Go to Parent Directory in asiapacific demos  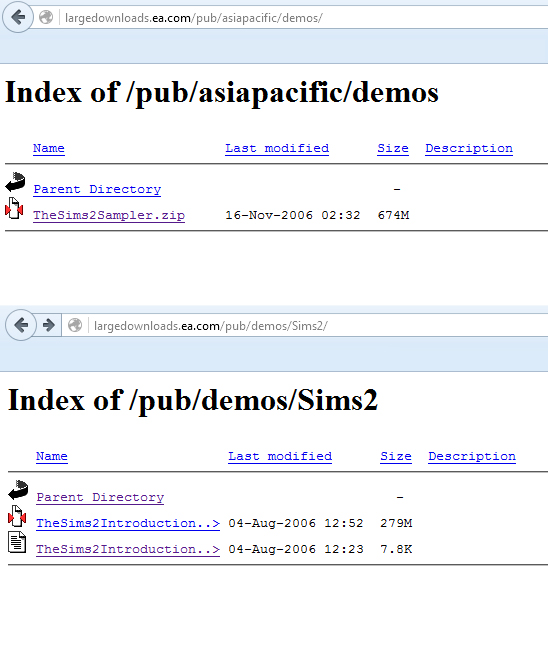(97, 189)
